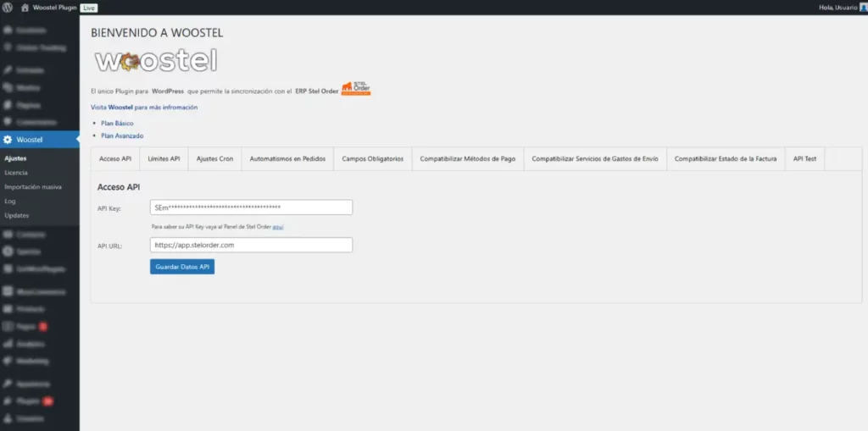The width and height of the screenshot is (868, 431).
Task: Open the Updates submenu item
Action: pyautogui.click(x=17, y=215)
